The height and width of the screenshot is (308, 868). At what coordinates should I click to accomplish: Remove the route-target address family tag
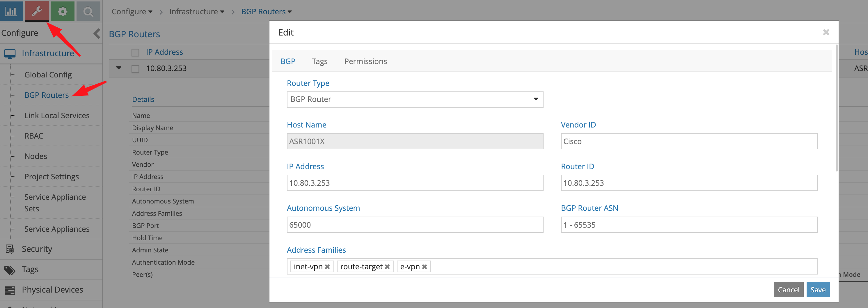(387, 267)
